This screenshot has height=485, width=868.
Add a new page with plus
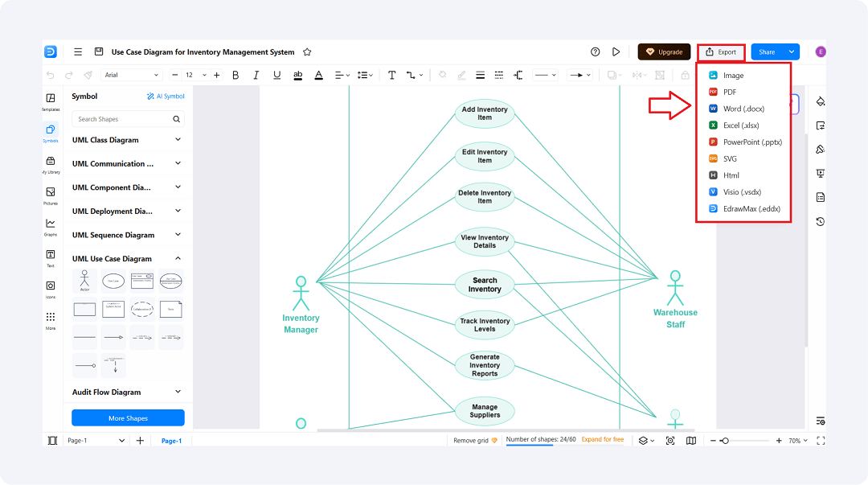click(140, 441)
